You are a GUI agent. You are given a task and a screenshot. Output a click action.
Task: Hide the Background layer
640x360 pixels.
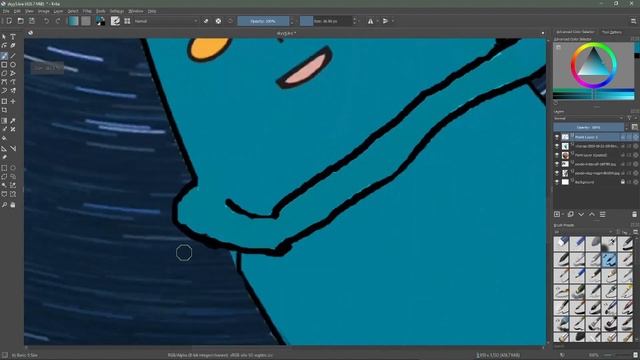[x=557, y=182]
